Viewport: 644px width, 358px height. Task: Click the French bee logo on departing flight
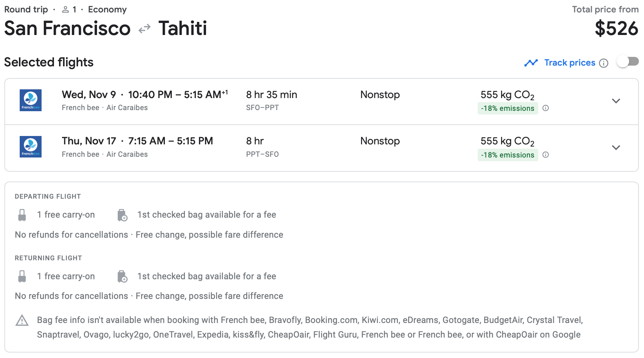coord(31,100)
